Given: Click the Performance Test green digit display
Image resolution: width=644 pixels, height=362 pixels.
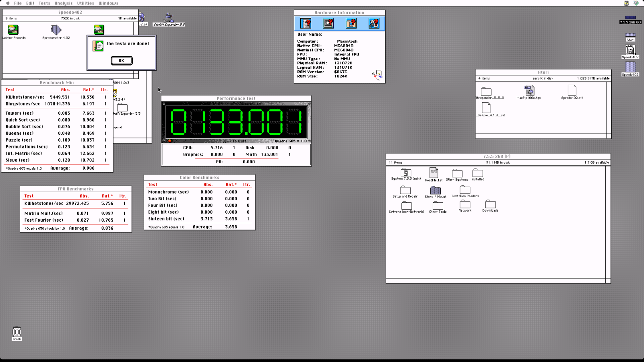Looking at the screenshot, I should [236, 121].
